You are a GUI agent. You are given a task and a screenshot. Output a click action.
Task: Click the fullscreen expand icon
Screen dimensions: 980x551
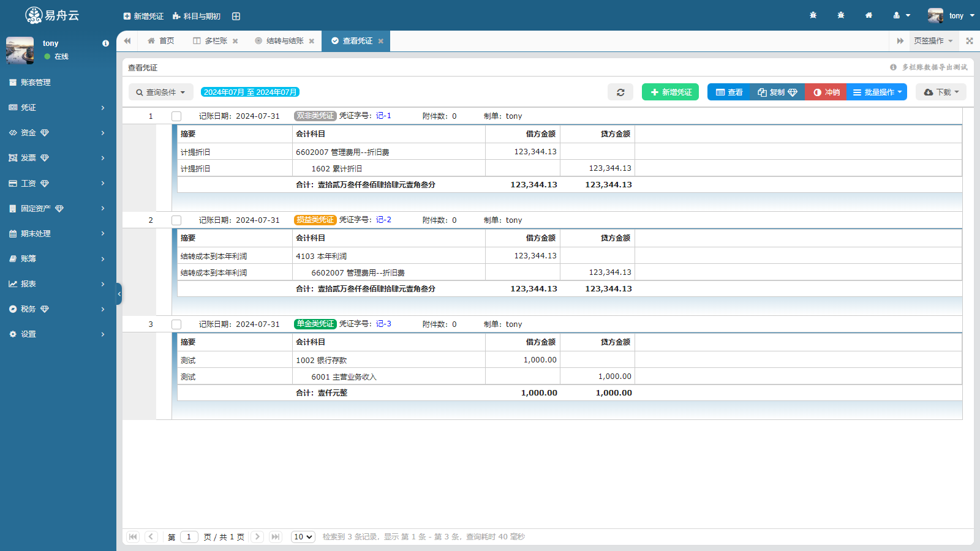coord(969,41)
